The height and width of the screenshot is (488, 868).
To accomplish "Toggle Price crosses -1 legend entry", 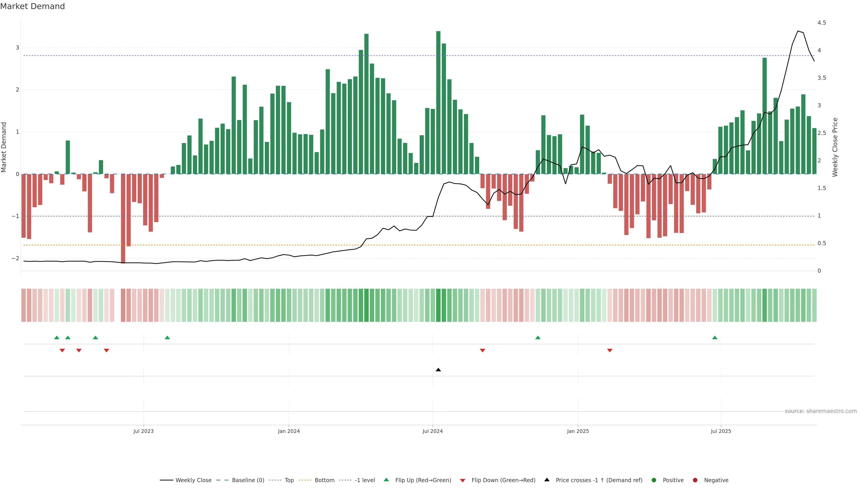I will 599,480.
